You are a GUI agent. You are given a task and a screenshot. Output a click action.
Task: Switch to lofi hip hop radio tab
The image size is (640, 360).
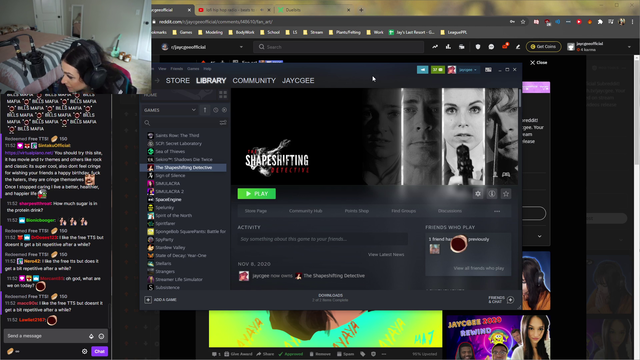(231, 10)
